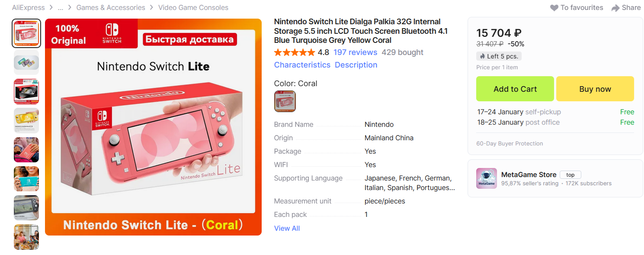Image resolution: width=644 pixels, height=255 pixels.
Task: Click the MetaGame Store avatar logo
Action: (487, 178)
